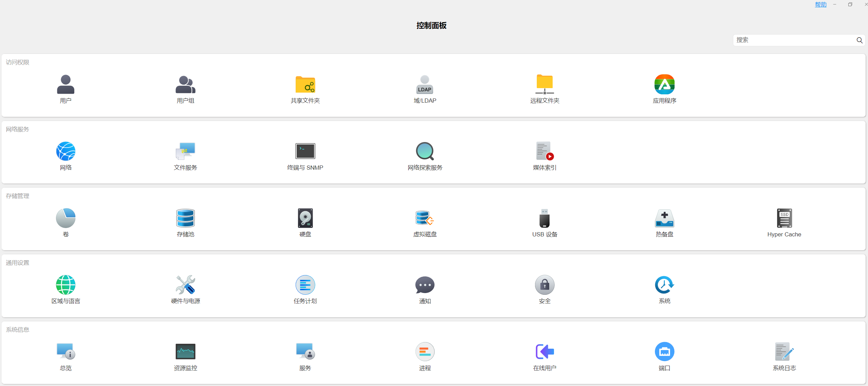This screenshot has width=868, height=386.
Task: Open the 安全 security lock icon
Action: pos(544,285)
